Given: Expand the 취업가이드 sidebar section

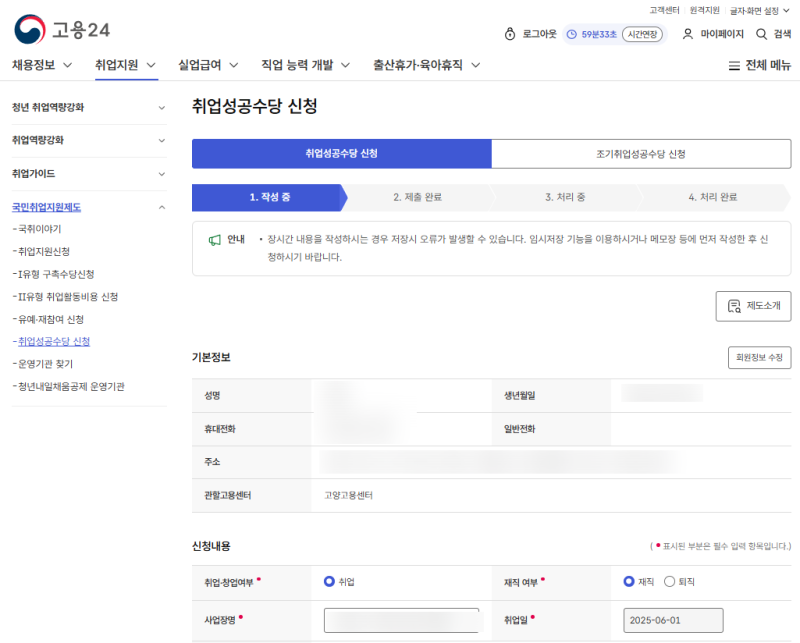Looking at the screenshot, I should [162, 174].
